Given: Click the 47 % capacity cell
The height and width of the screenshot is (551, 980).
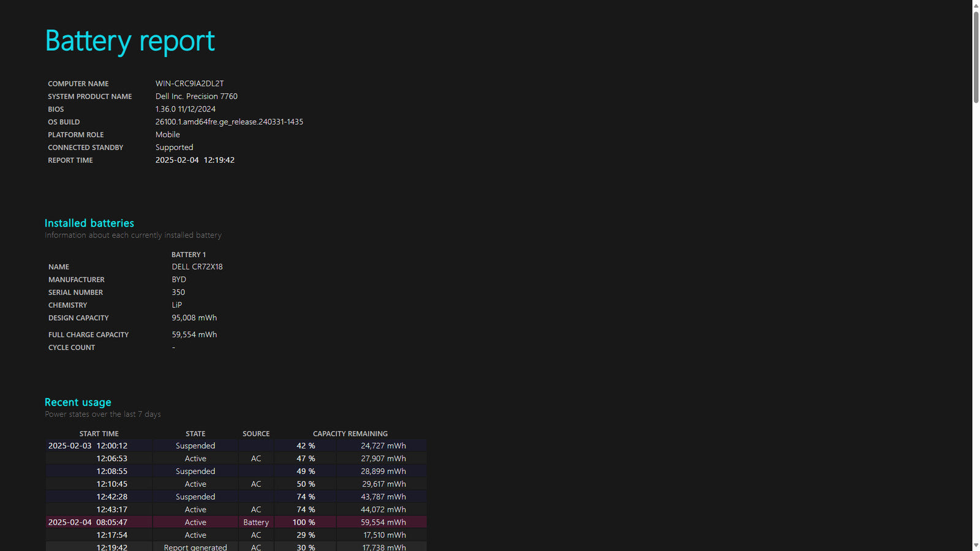Looking at the screenshot, I should click(x=306, y=459).
